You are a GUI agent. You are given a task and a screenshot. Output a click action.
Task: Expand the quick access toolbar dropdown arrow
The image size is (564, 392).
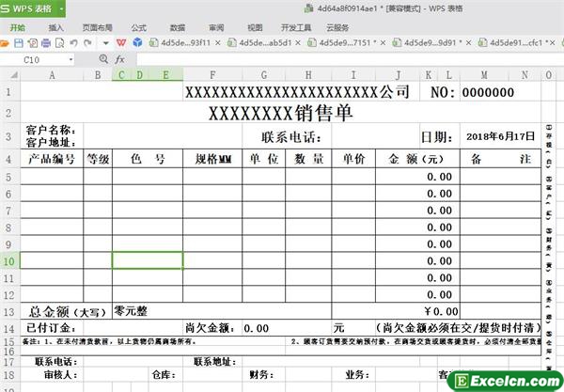coord(105,43)
